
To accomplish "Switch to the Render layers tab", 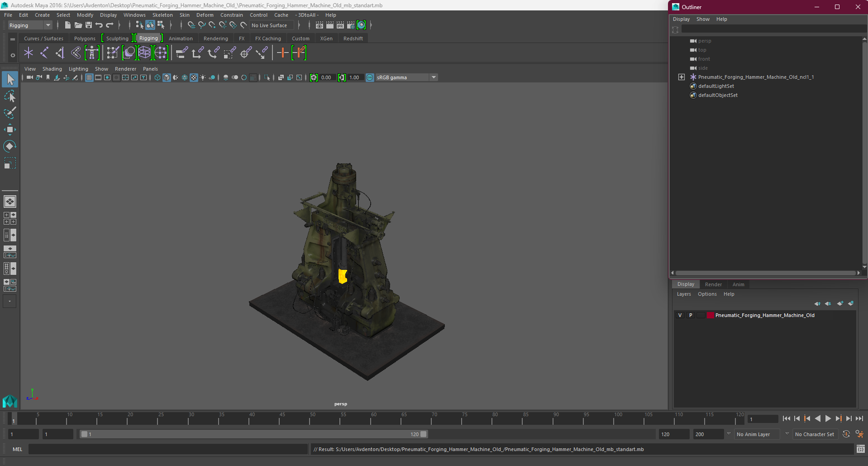I will (713, 284).
